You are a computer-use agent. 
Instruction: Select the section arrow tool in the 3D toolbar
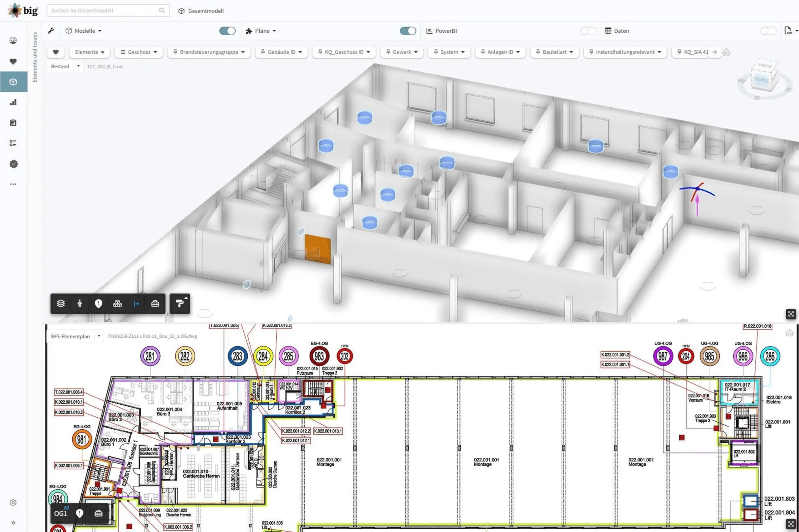click(x=136, y=303)
